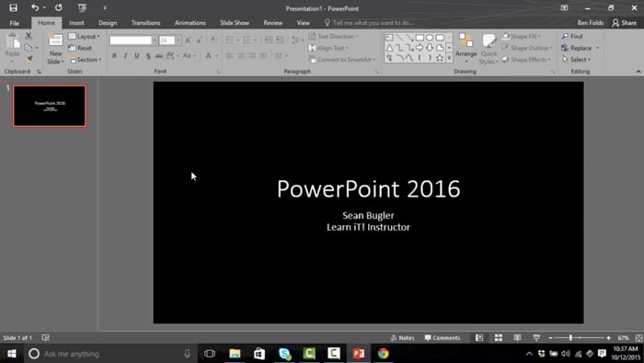
Task: Click the Redo/Repeat icon
Action: [58, 7]
